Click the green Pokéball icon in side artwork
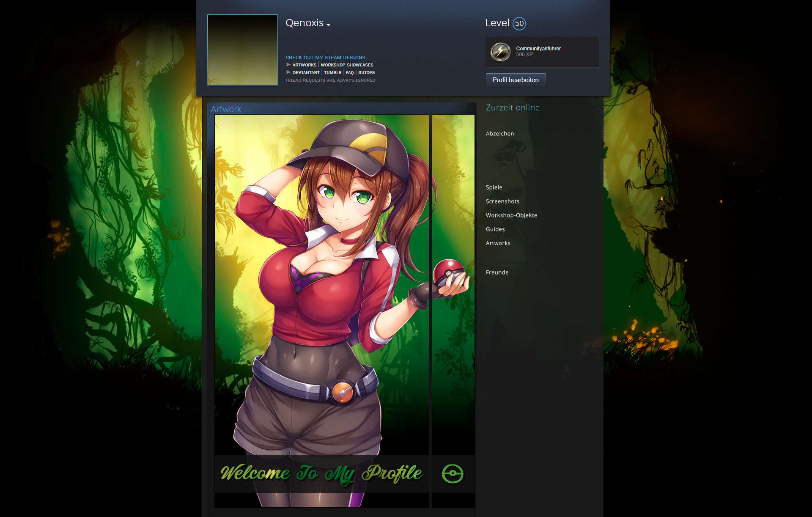Viewport: 812px width, 517px height. point(453,474)
